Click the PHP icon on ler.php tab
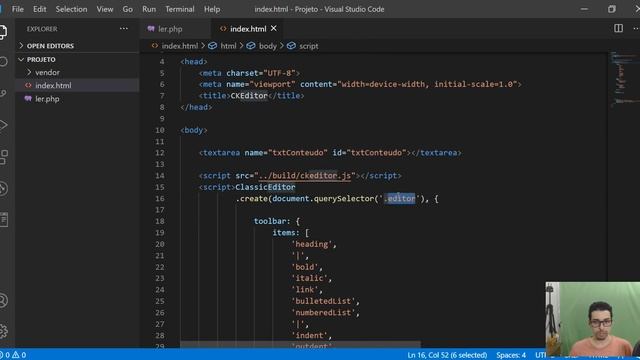The image size is (640, 360). click(x=151, y=29)
